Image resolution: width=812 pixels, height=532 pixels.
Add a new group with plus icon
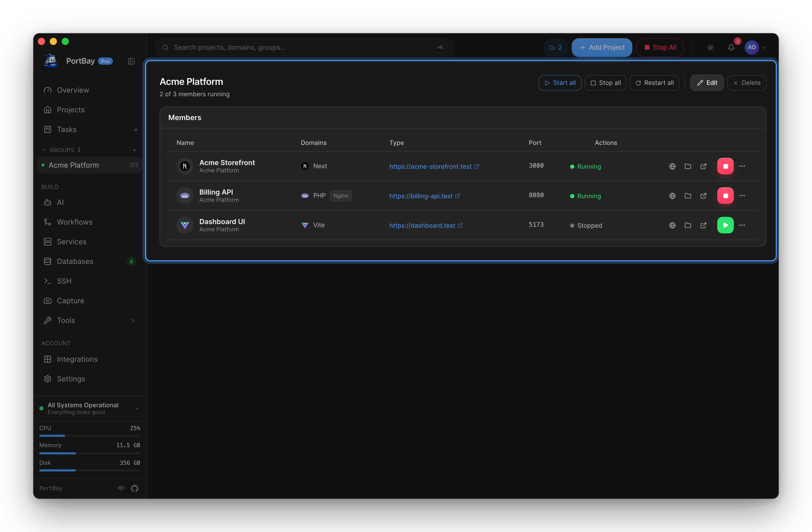pos(134,150)
